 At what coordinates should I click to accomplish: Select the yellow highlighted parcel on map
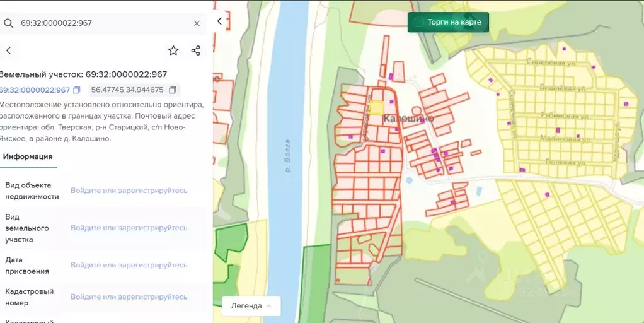376,108
